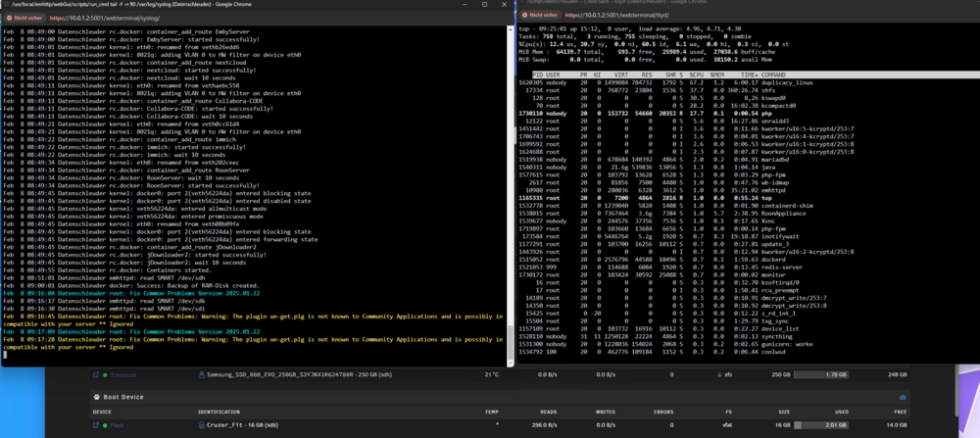Click the FREE column header

point(900,412)
